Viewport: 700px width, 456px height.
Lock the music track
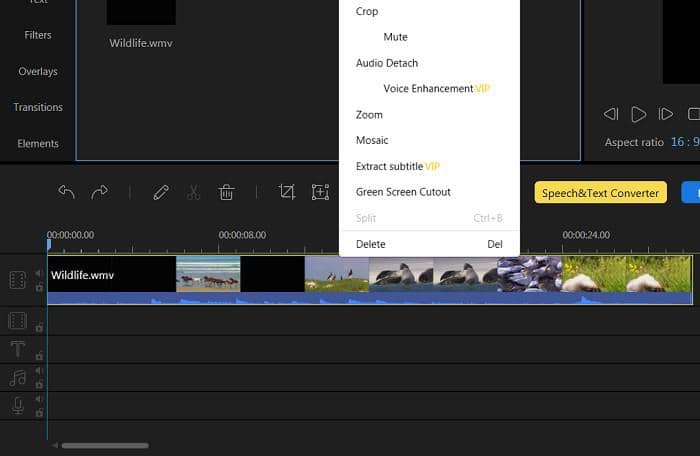point(39,384)
